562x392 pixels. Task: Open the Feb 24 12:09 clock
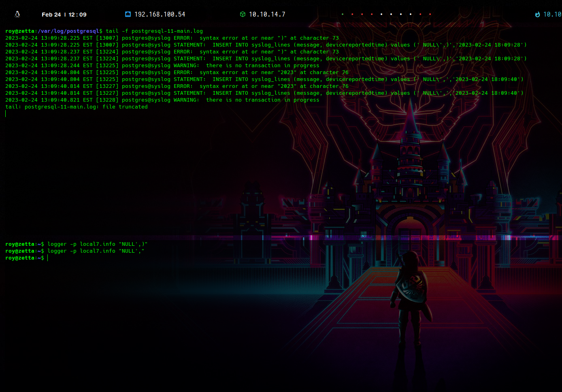click(64, 15)
